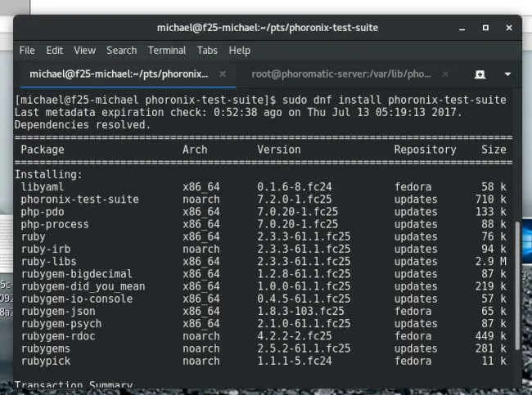Click the '2.9 M' size value
This screenshot has width=532, height=395.
click(x=490, y=262)
